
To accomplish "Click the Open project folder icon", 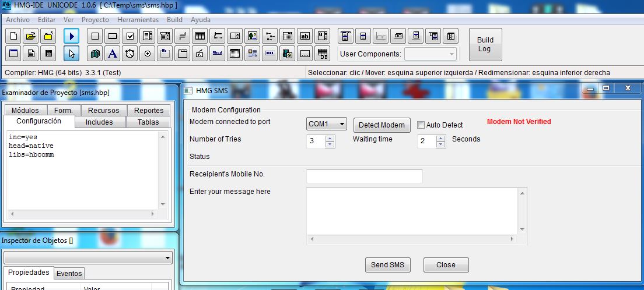I will click(31, 36).
